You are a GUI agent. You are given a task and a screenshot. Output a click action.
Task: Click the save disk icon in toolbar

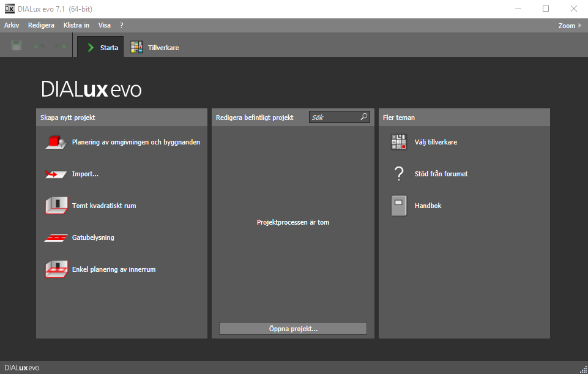17,45
